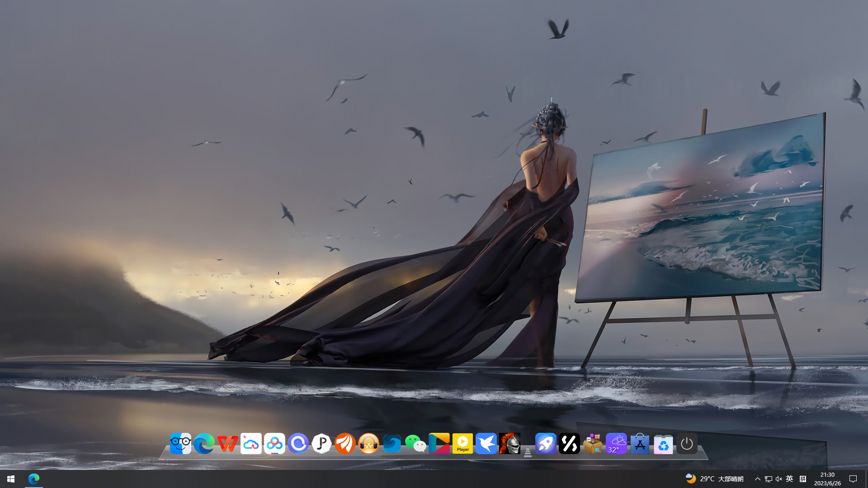Switch to Edge in the taskbar
868x488 pixels.
[x=34, y=479]
